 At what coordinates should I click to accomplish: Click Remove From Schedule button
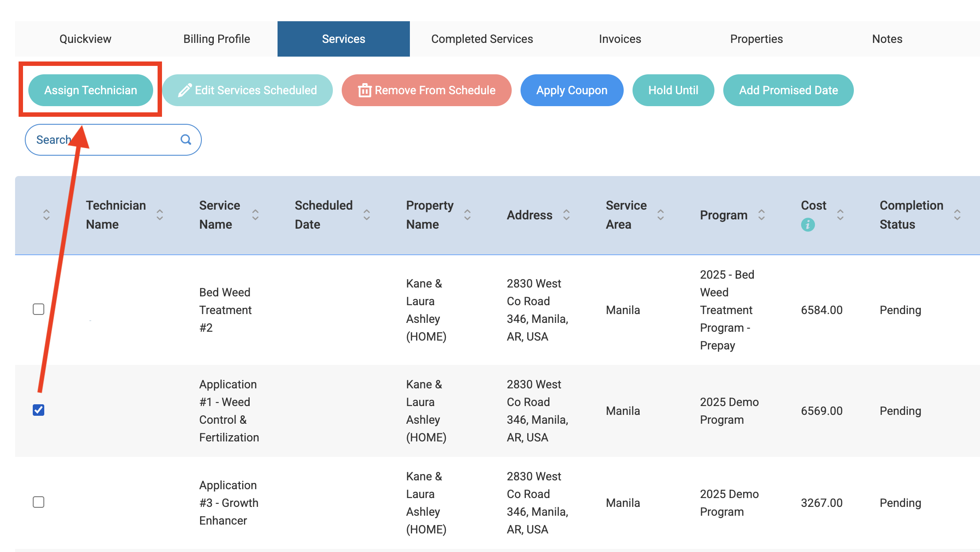426,90
